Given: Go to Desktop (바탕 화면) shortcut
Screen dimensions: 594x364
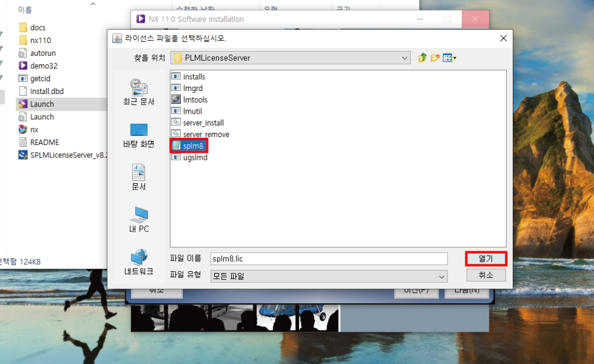Looking at the screenshot, I should (x=138, y=135).
